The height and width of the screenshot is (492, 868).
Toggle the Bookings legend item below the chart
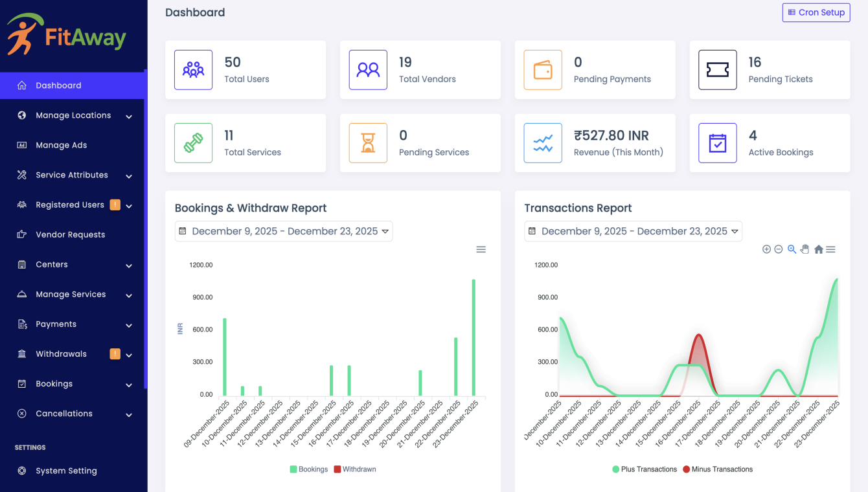[309, 469]
